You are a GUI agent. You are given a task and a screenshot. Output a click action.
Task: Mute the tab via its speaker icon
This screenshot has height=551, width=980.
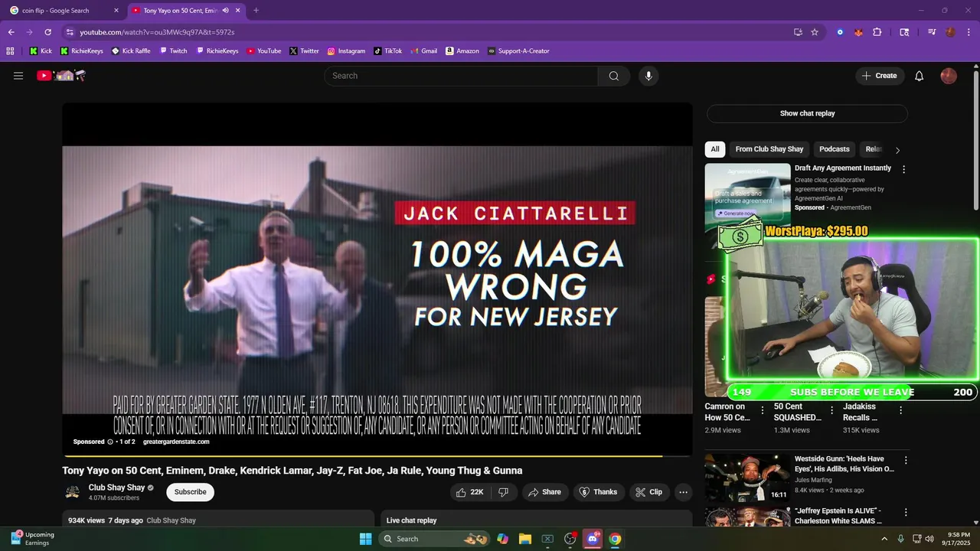click(x=226, y=11)
